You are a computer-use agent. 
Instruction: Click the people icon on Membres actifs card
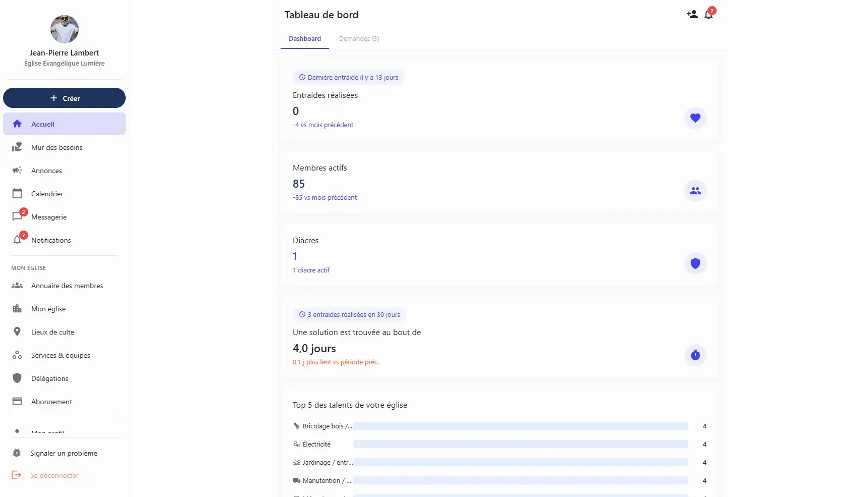(695, 191)
